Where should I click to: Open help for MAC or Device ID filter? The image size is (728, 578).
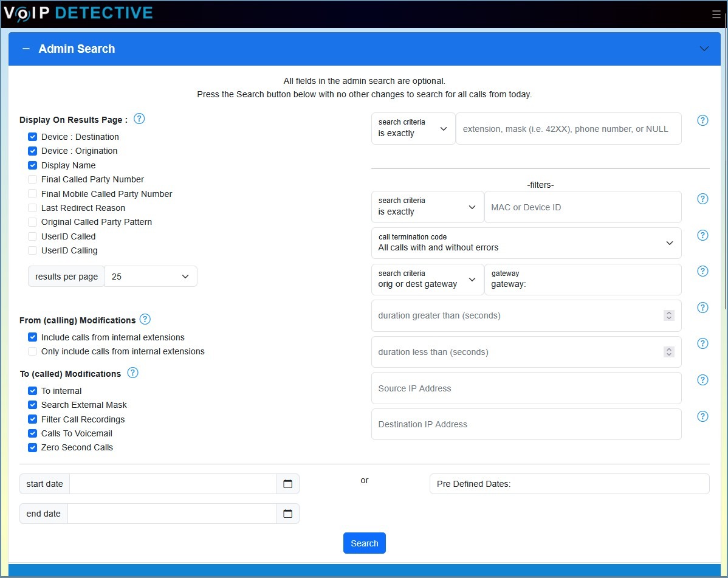click(702, 199)
